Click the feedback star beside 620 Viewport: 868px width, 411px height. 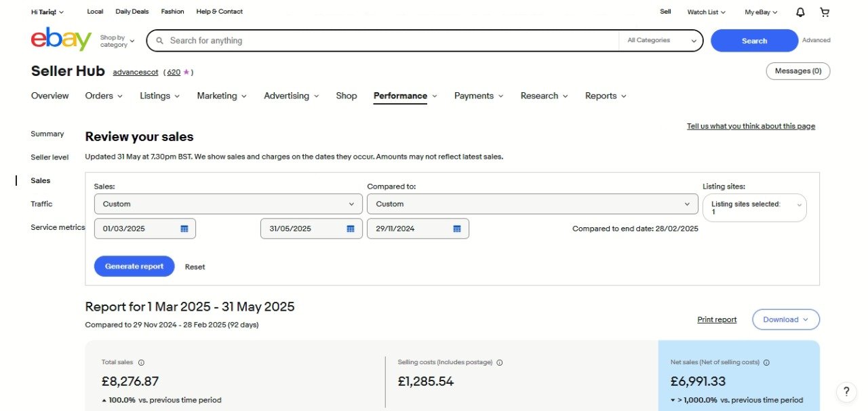point(186,72)
